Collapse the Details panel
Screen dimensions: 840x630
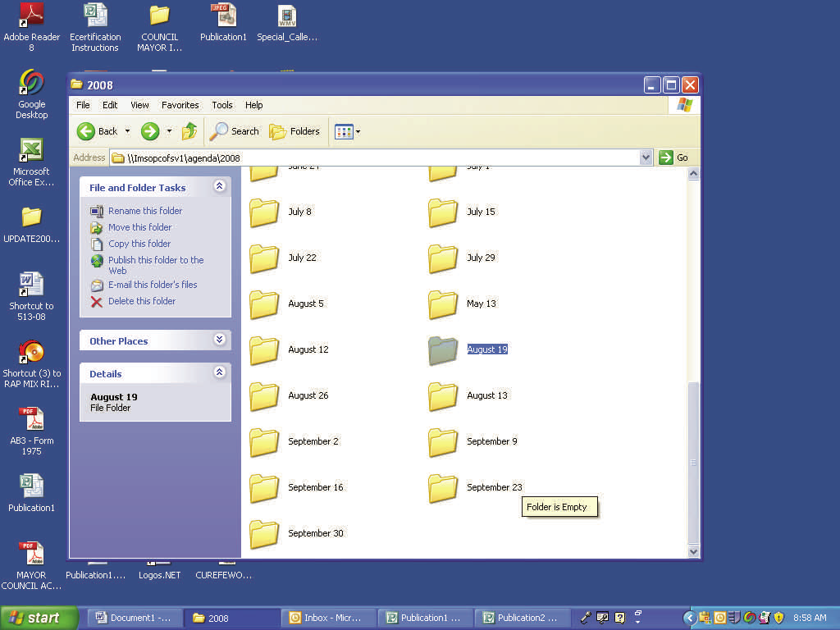[219, 372]
